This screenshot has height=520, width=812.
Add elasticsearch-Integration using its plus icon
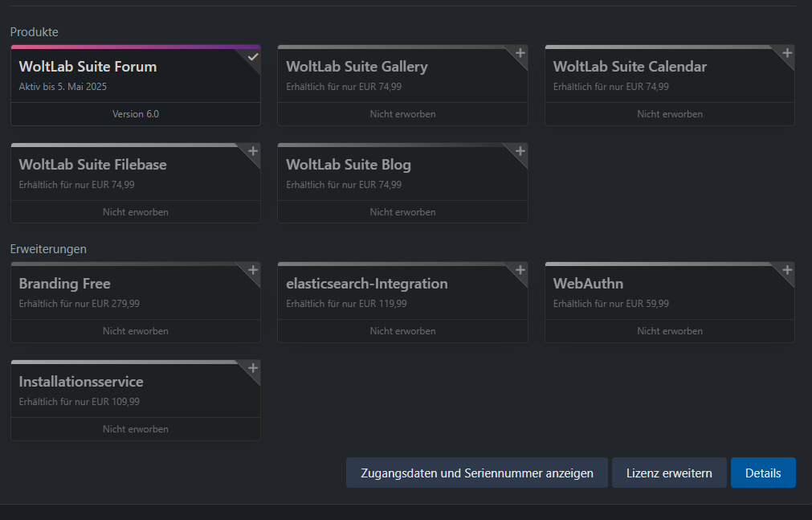tap(520, 271)
